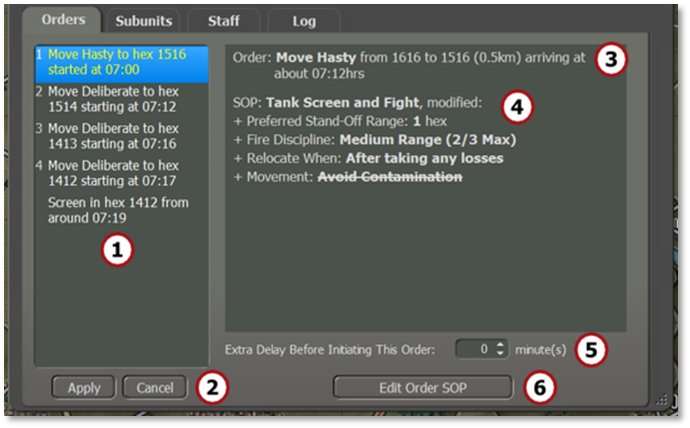
Task: Decrease extra delay with the down arrow
Action: 500,354
